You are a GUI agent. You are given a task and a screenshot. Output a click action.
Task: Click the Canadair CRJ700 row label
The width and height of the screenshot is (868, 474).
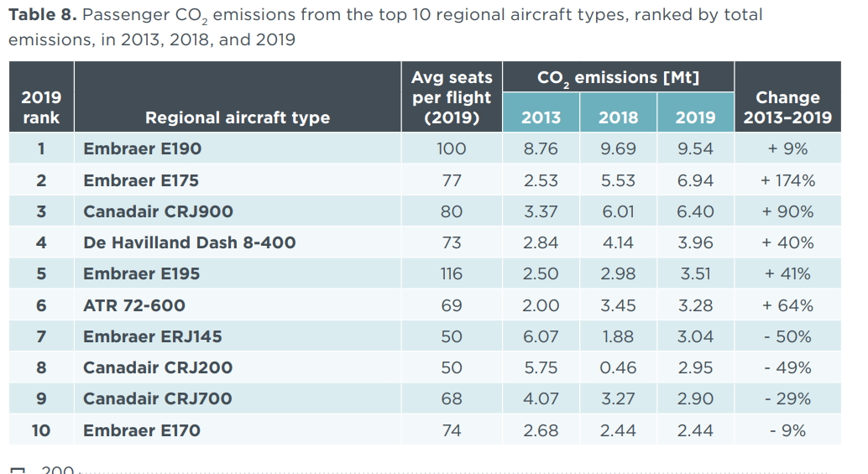[x=158, y=398]
